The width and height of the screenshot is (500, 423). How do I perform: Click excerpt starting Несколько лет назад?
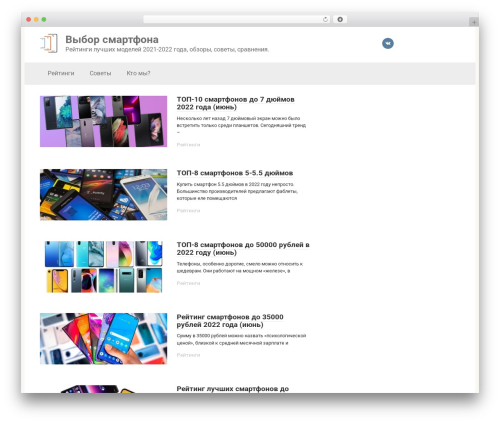pos(241,125)
